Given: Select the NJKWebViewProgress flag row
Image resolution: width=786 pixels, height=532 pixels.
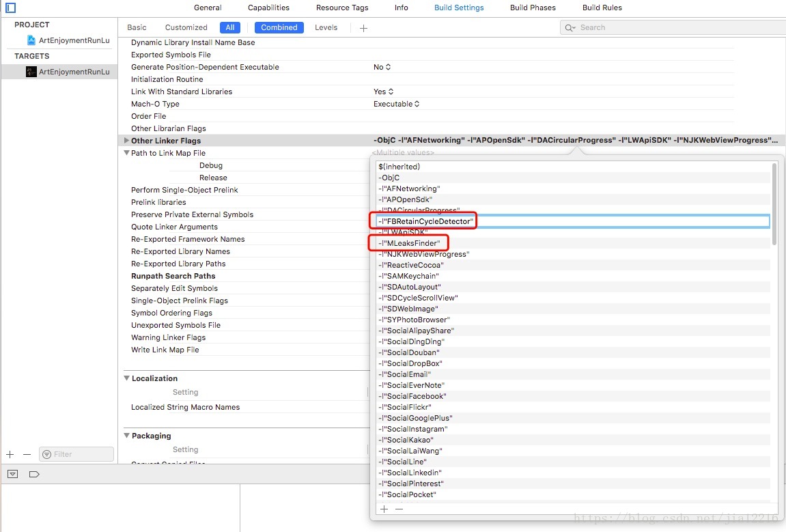Looking at the screenshot, I should (x=573, y=254).
